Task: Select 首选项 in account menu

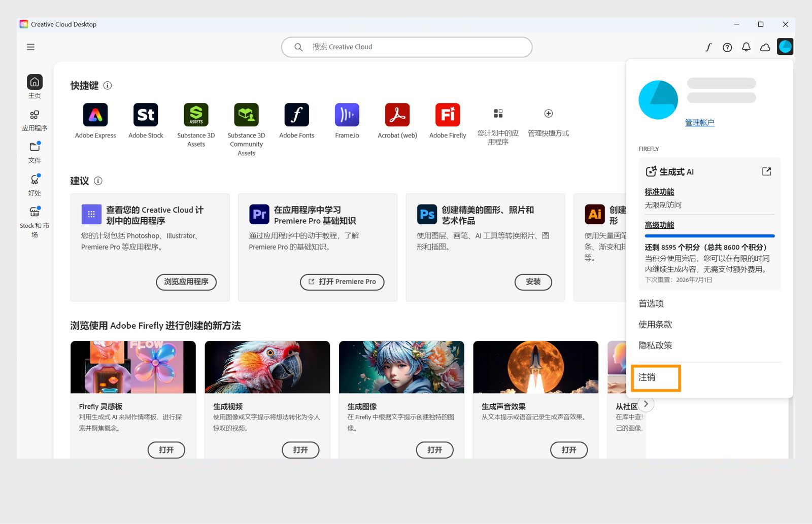Action: (x=651, y=303)
